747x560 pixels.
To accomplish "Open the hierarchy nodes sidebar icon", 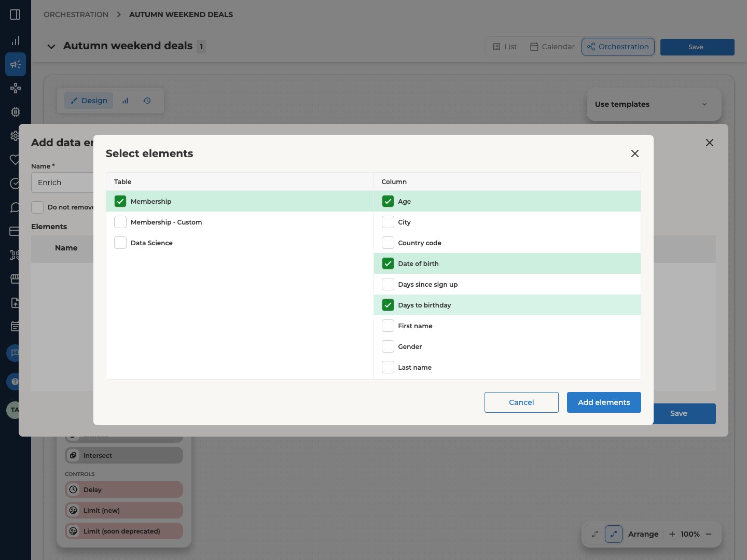I will coord(16,88).
